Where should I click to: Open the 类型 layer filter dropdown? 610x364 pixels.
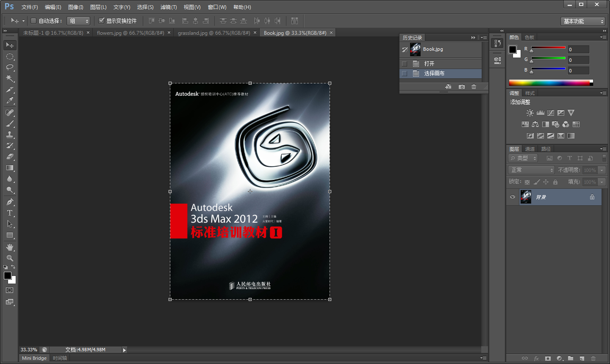click(x=523, y=158)
